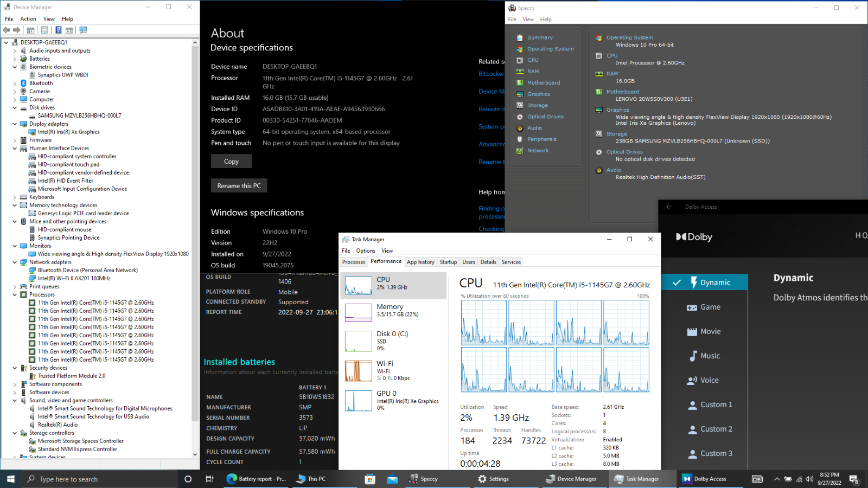Screen dimensions: 868x488
Task: Switch to the Startup tab in Task Manager
Action: [x=448, y=262]
